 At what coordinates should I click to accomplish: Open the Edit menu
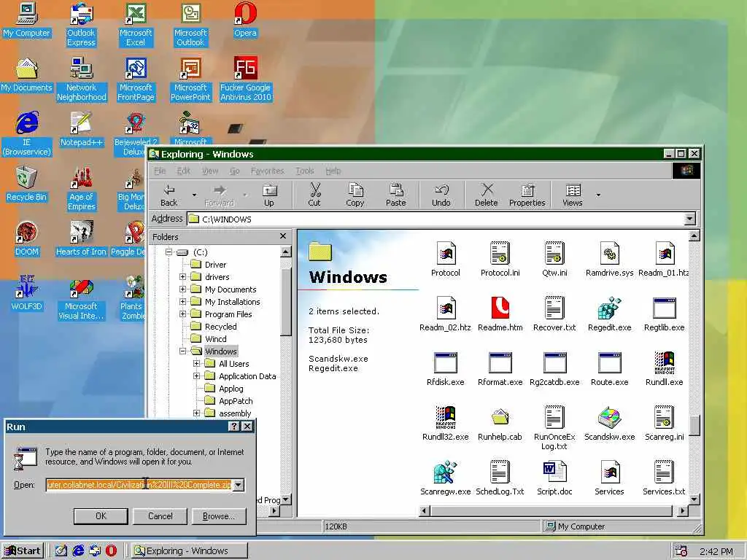pos(183,171)
